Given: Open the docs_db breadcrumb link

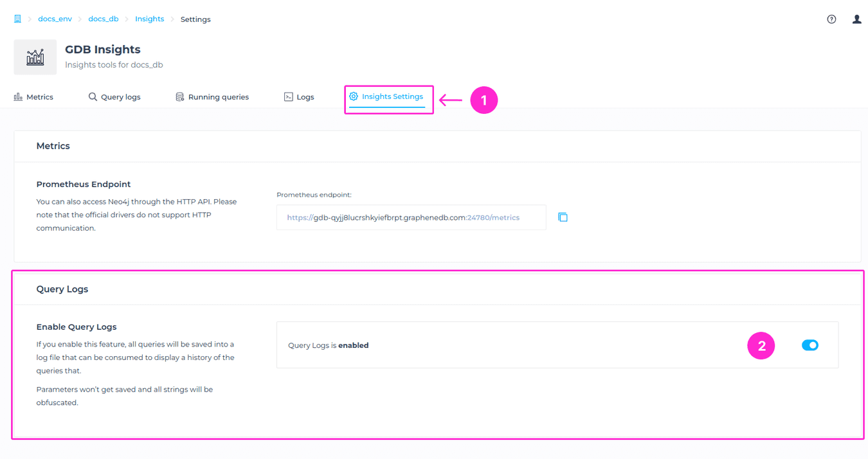Looking at the screenshot, I should point(104,19).
